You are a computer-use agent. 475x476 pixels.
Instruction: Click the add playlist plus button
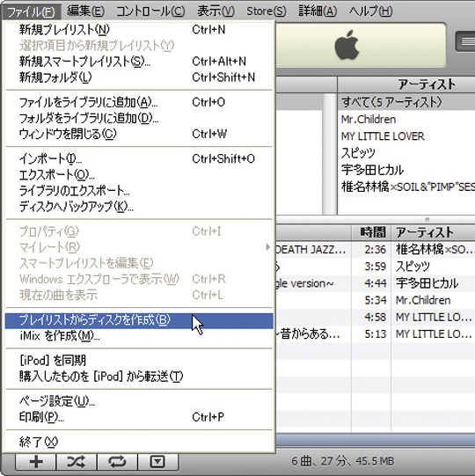35,462
